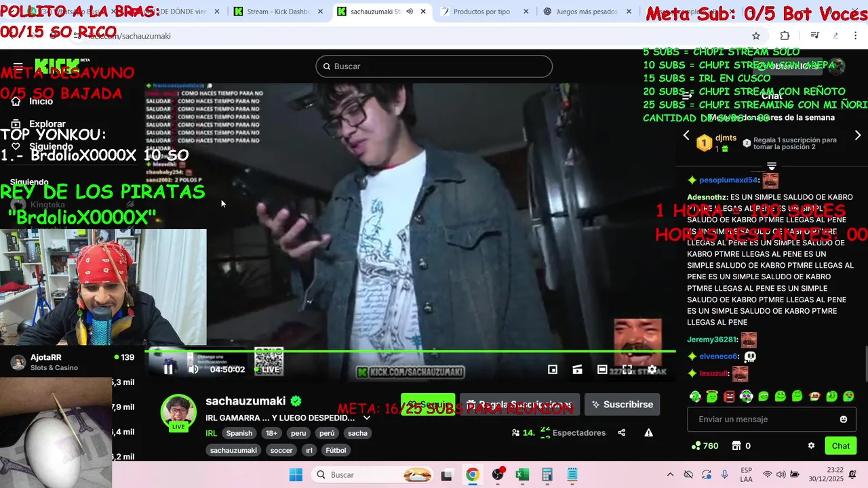Expand the stream title chevron

pyautogui.click(x=367, y=418)
